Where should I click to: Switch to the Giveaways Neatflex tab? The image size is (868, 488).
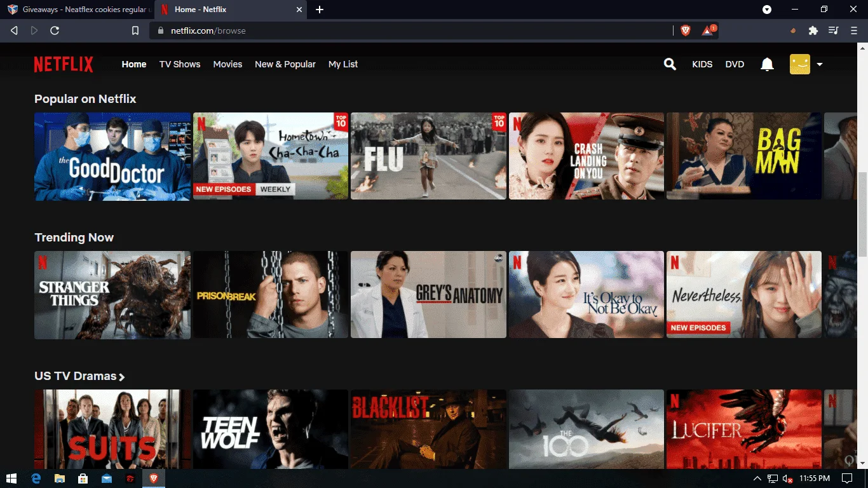point(78,10)
